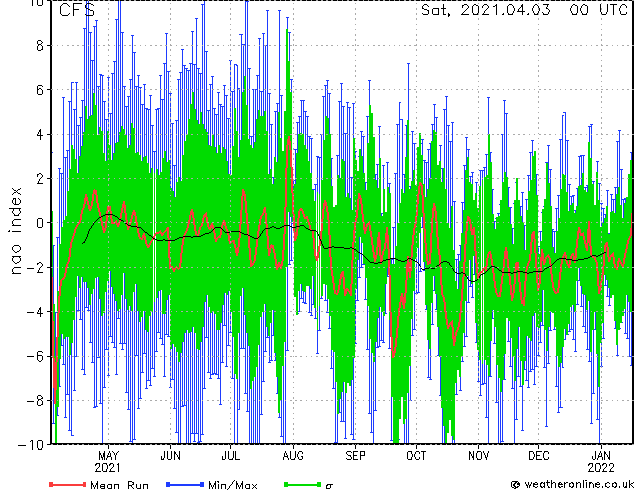
Task: Click the y-axis value 8
Action: [x=40, y=46]
